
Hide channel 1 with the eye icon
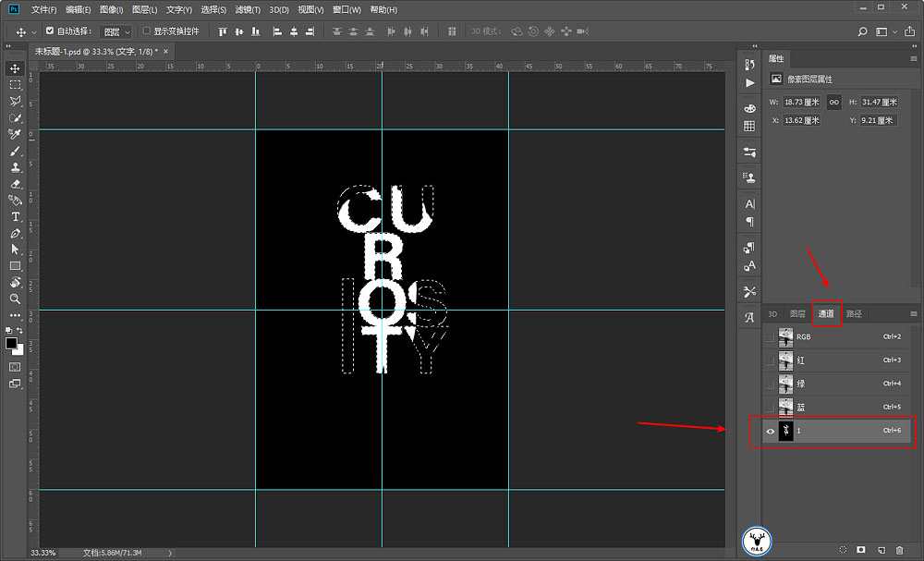[x=770, y=431]
